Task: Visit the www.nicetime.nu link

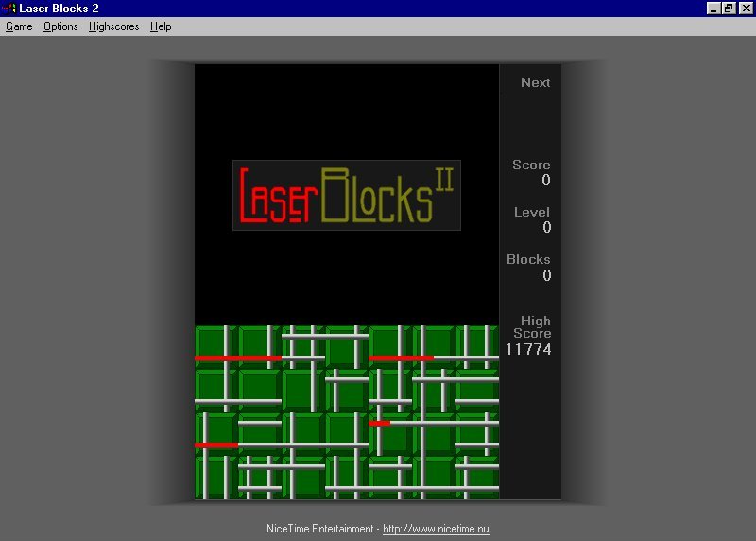Action: 436,529
